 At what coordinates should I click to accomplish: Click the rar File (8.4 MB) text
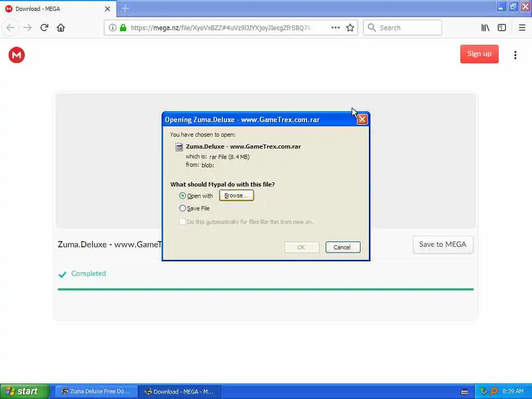(x=229, y=157)
